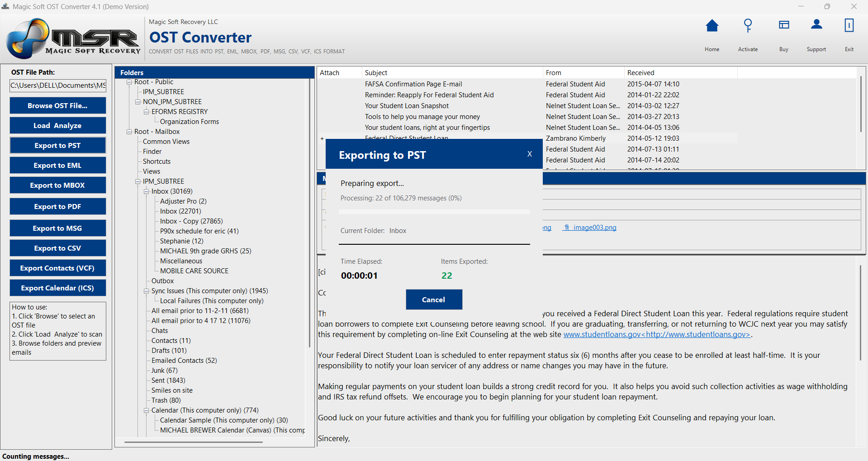The image size is (868, 461).
Task: Collapse the Calendar (This computer only) node
Action: point(146,410)
